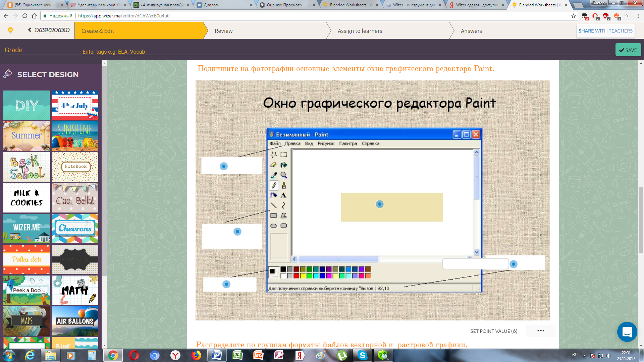Click the address bar URL
Viewport: 644px width, 362px height.
124,16
